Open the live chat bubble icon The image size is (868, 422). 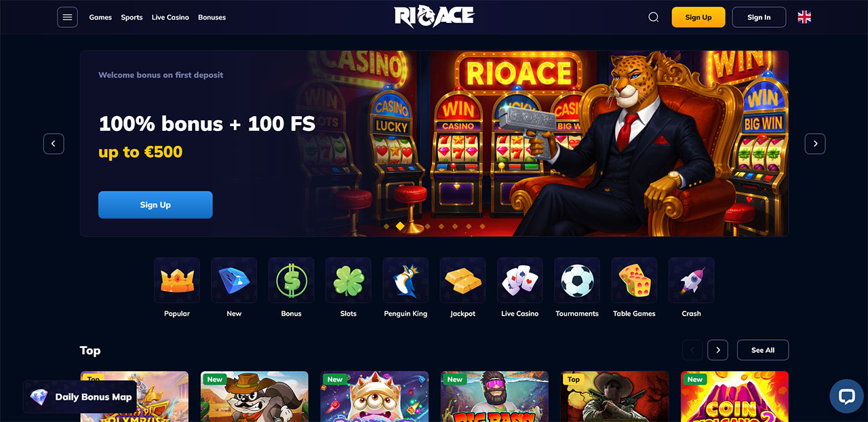coord(847,396)
